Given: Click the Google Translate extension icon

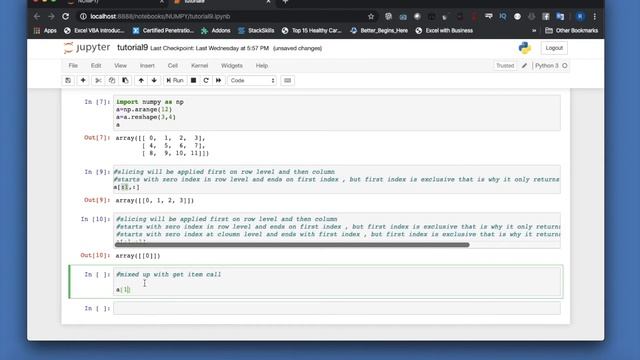Looking at the screenshot, I should (x=560, y=16).
